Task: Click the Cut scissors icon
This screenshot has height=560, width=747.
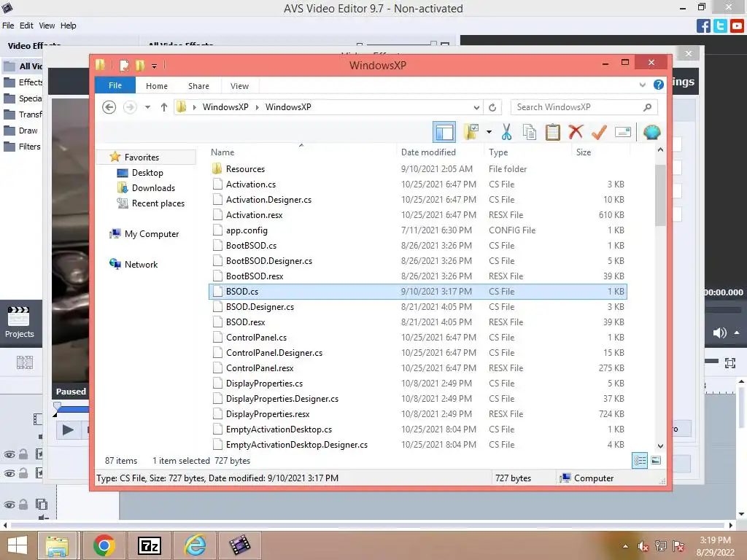Action: coord(506,132)
